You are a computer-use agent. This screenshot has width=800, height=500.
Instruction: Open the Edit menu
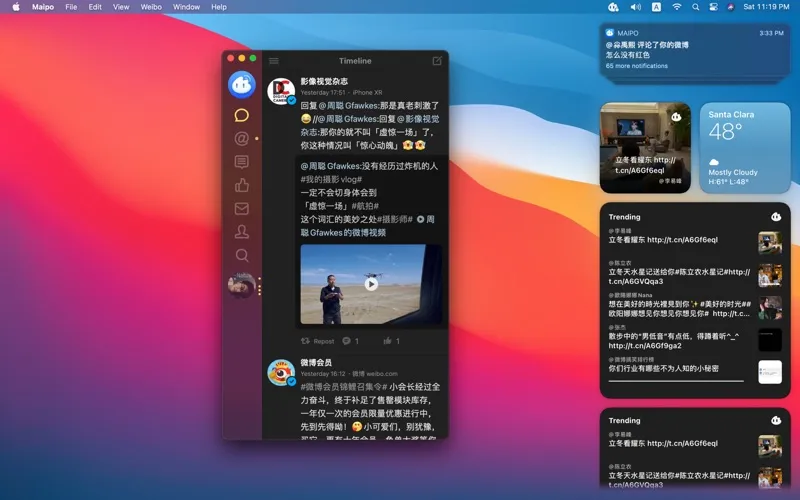(x=95, y=7)
